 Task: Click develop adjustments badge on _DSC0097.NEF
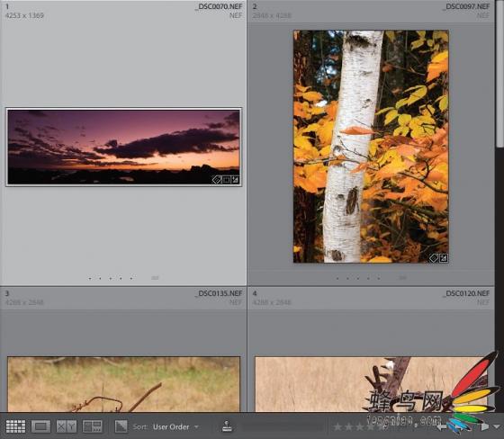(x=444, y=258)
